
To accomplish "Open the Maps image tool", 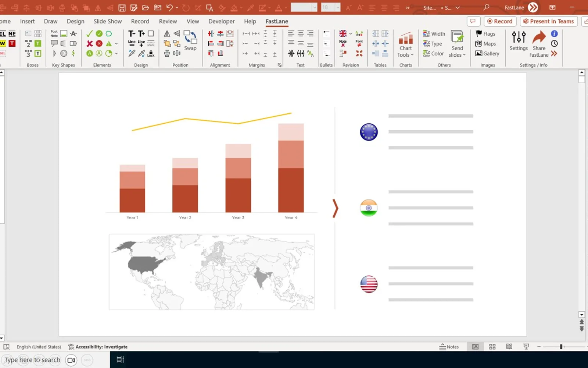I will [x=485, y=44].
